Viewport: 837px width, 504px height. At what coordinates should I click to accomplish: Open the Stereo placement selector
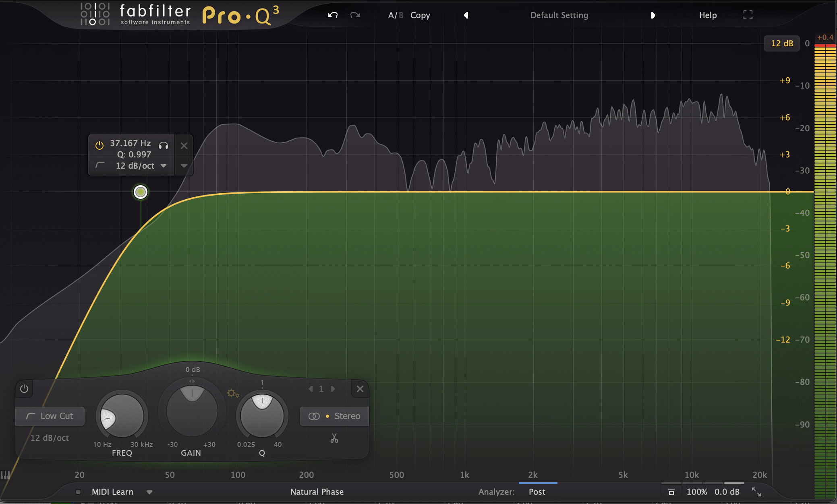tap(334, 416)
